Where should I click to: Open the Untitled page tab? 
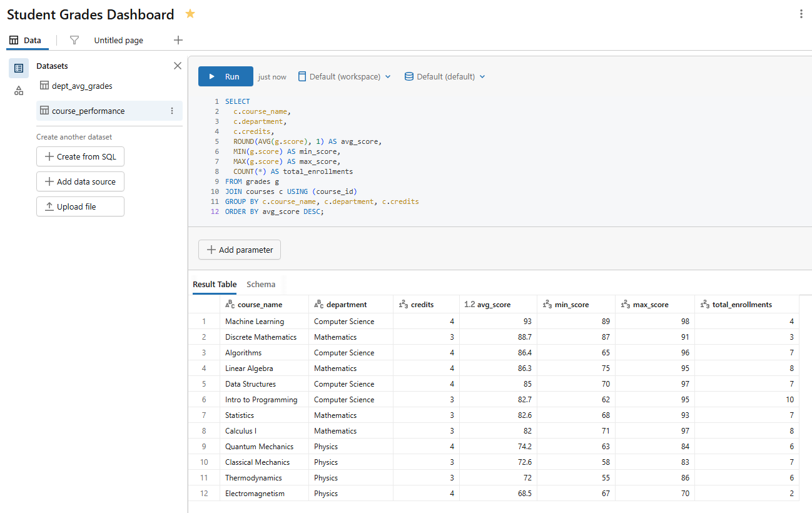click(118, 40)
